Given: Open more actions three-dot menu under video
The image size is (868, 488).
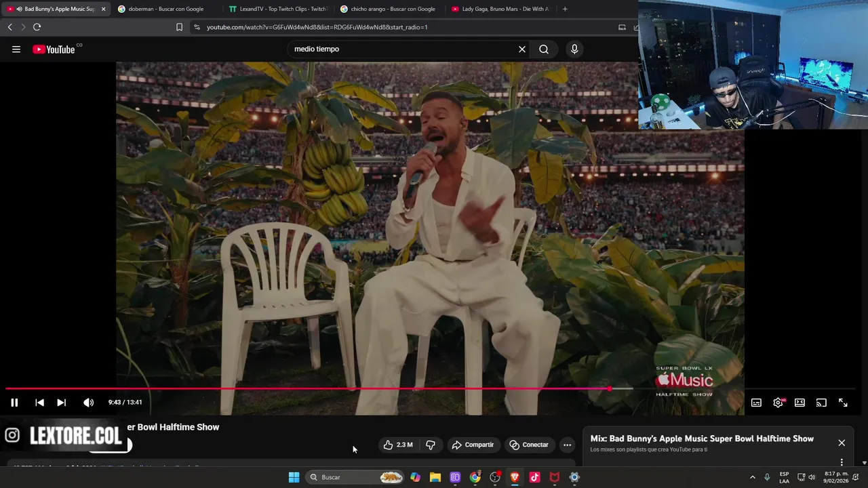Looking at the screenshot, I should pyautogui.click(x=567, y=445).
